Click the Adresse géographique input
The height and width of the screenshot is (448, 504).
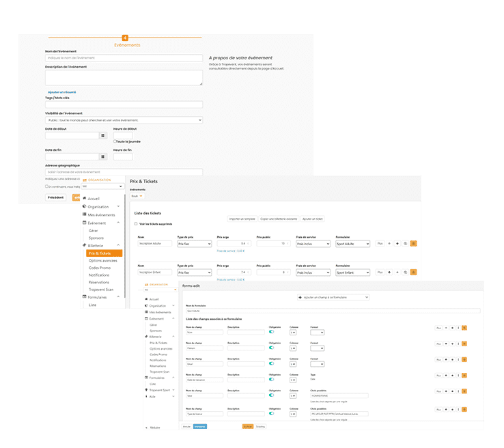pos(124,172)
